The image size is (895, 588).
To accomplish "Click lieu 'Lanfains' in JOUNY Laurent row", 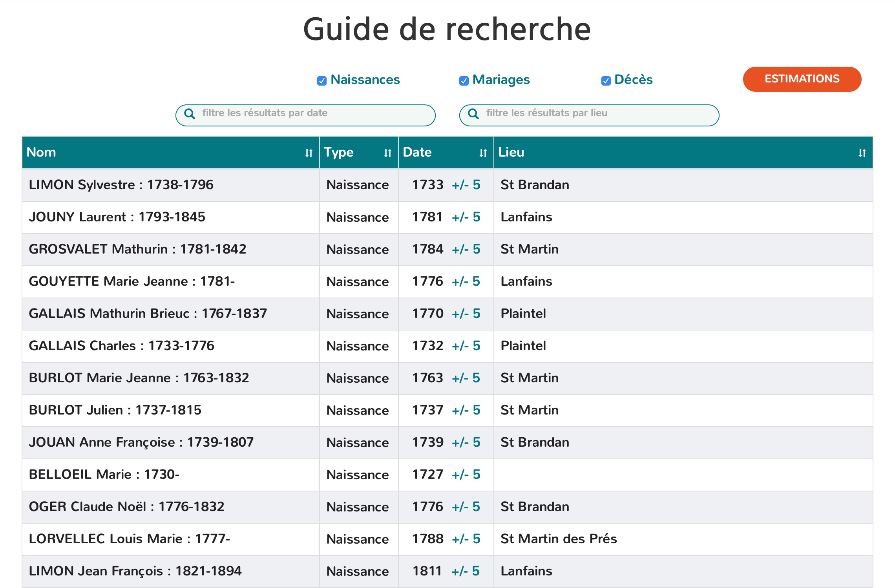I will point(526,217).
